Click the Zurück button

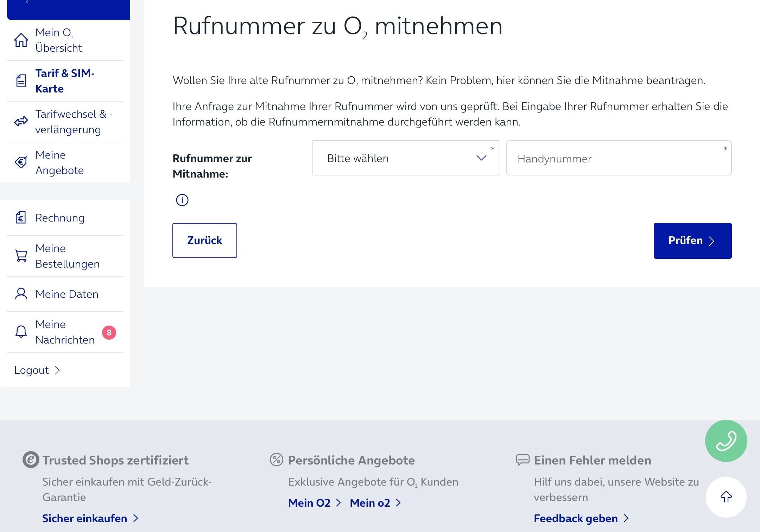point(205,241)
